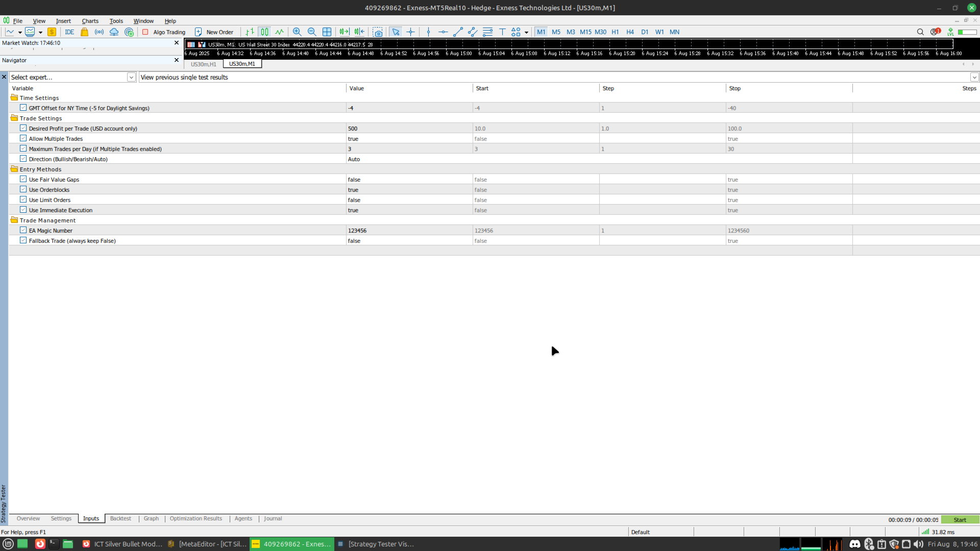
Task: Click the tile windows grid icon
Action: [x=327, y=32]
